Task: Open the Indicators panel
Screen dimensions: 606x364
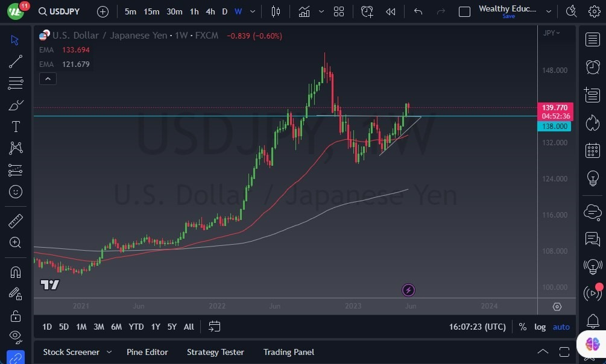Action: coord(304,11)
